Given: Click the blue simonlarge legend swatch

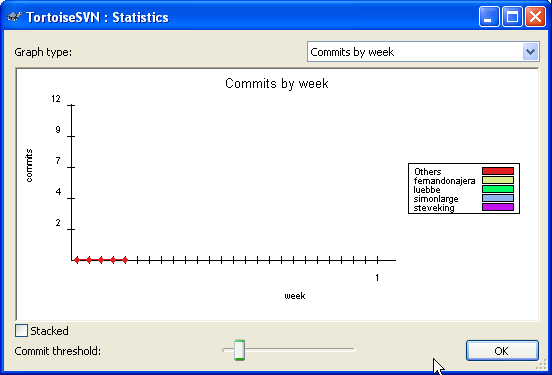Looking at the screenshot, I should point(498,198).
